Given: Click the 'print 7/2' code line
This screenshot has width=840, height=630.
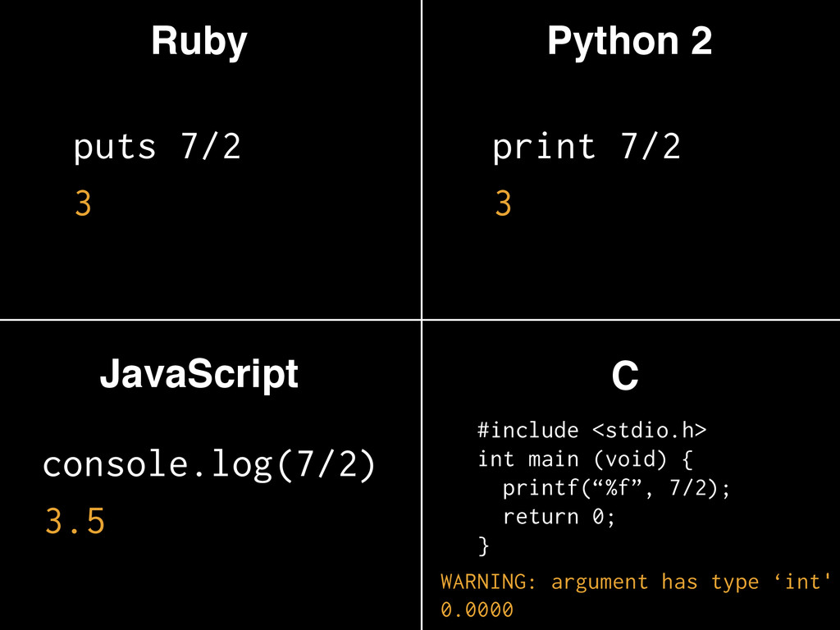Looking at the screenshot, I should [x=587, y=148].
